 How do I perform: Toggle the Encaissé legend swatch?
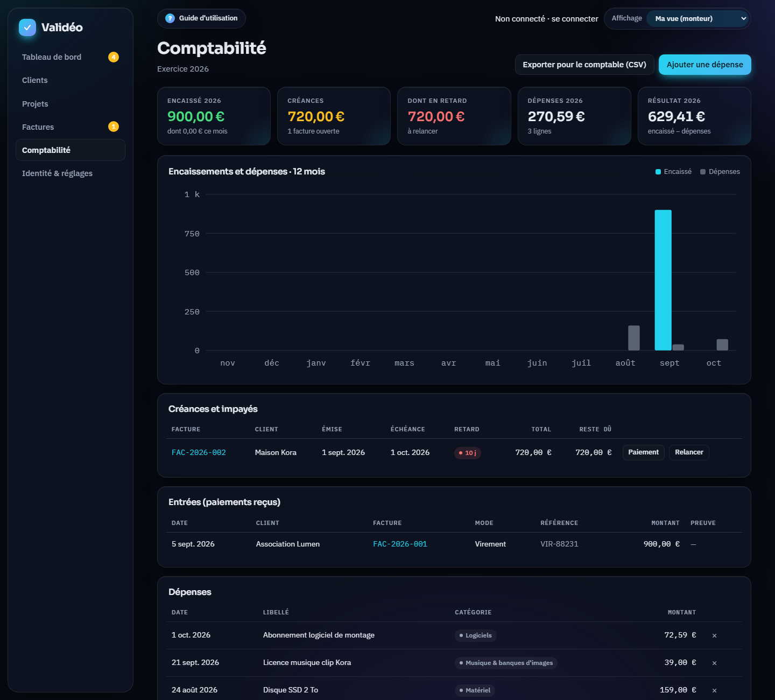[x=658, y=172]
